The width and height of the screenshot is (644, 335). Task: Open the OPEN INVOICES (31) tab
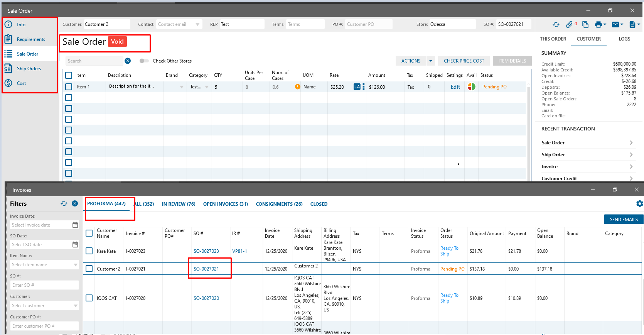point(226,204)
